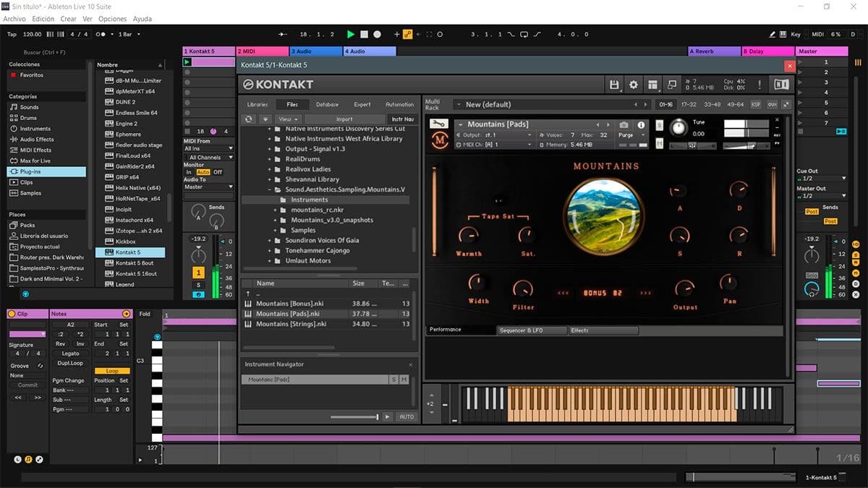Select next preset arrow beside BONUS 02

646,293
